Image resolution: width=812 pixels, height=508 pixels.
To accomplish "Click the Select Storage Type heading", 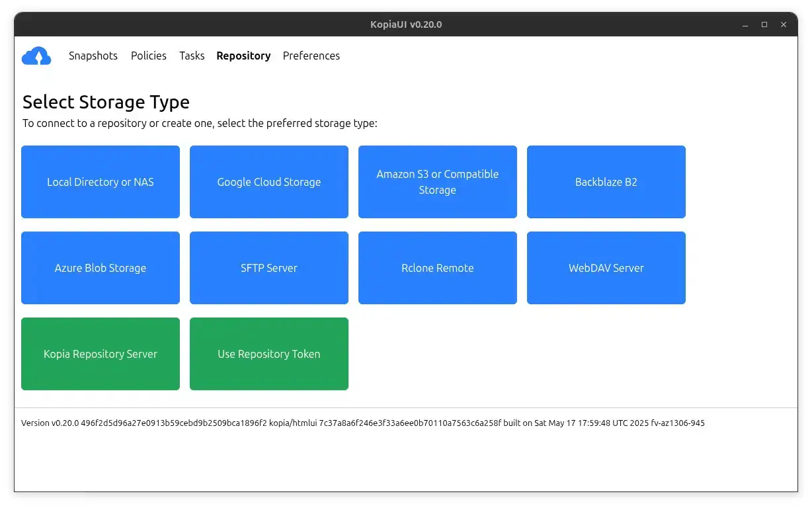I will pyautogui.click(x=106, y=102).
